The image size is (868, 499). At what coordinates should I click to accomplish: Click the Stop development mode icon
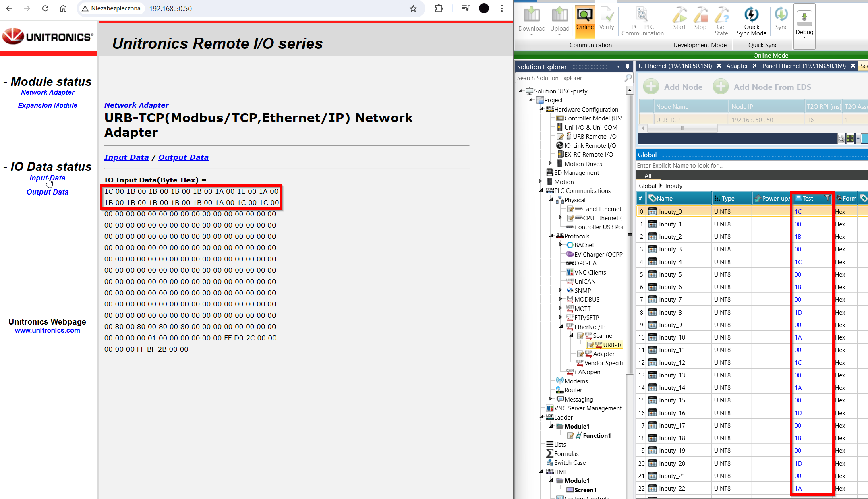[x=700, y=19]
